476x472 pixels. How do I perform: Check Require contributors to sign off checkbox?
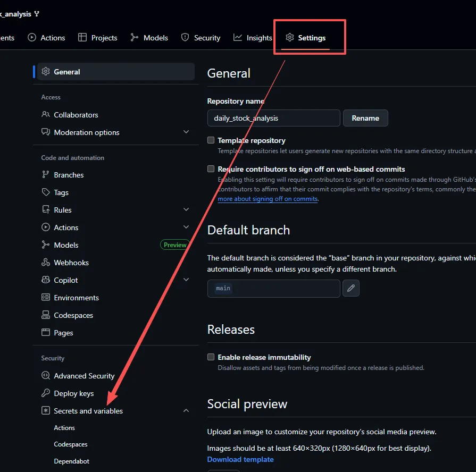(211, 168)
